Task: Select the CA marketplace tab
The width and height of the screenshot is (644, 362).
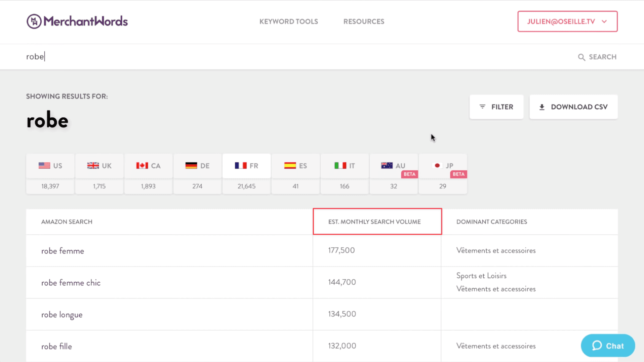Action: (148, 165)
